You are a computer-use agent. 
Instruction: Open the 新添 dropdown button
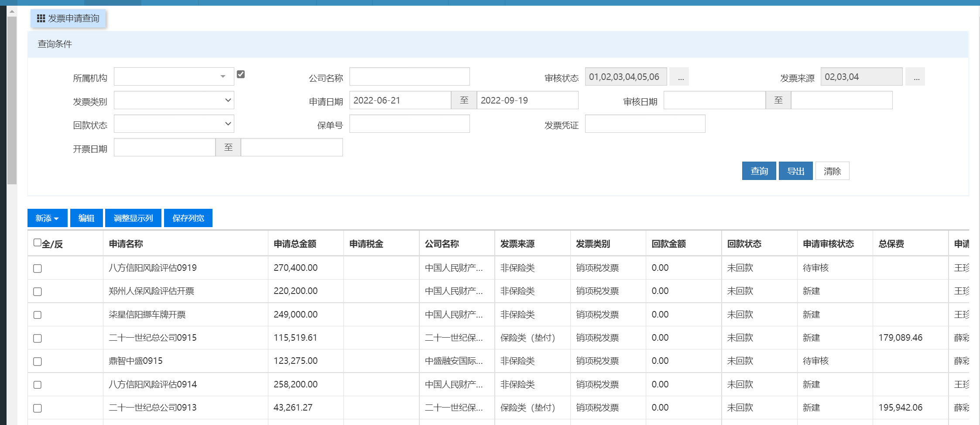point(47,218)
